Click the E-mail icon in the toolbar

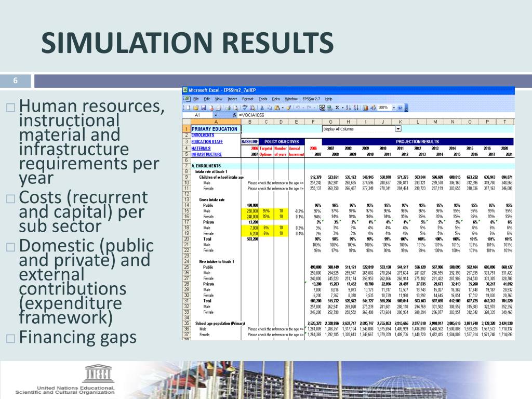coord(219,108)
